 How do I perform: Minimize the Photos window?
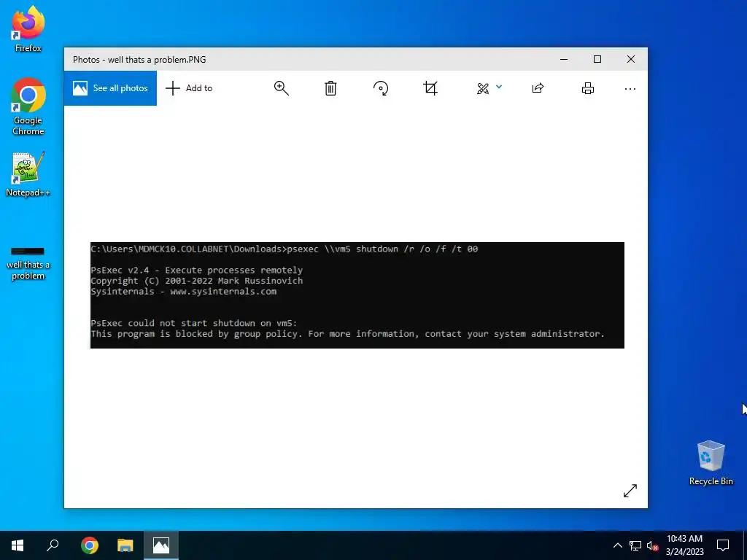tap(564, 59)
